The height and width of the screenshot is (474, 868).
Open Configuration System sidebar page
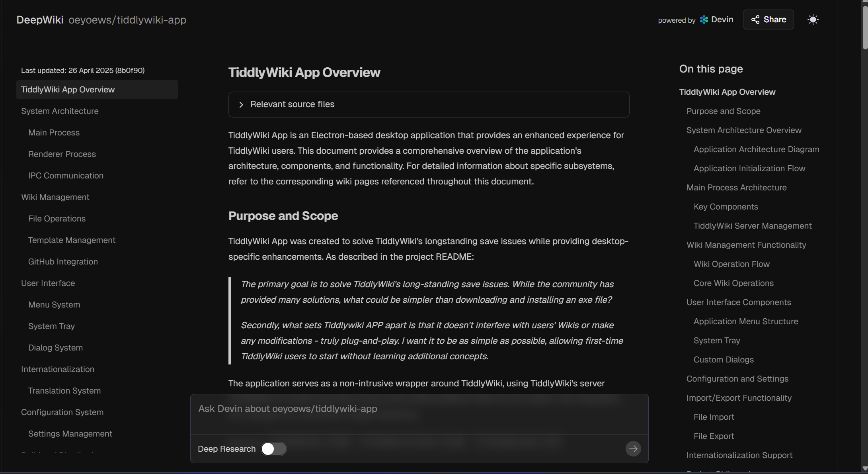point(62,412)
